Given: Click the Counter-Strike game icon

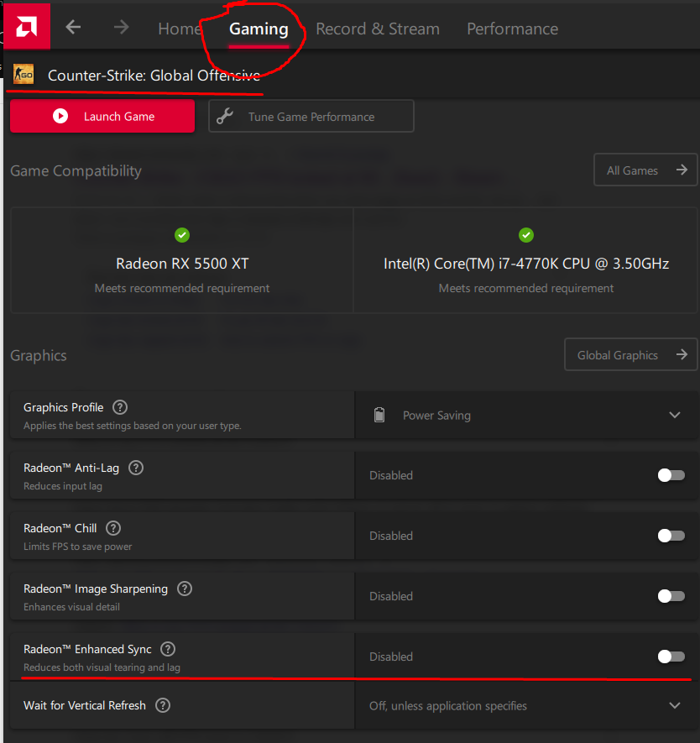Looking at the screenshot, I should tap(24, 74).
